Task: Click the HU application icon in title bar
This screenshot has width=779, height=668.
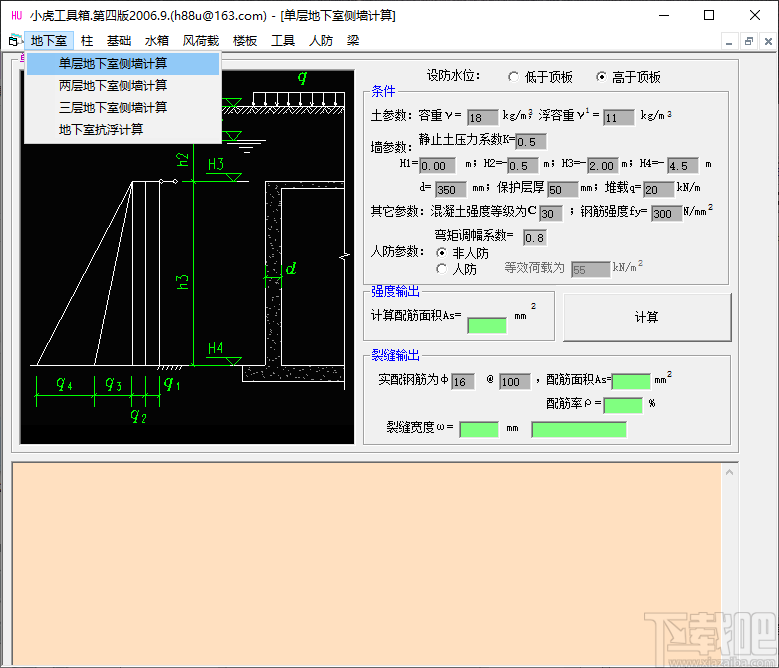Action: click(16, 15)
